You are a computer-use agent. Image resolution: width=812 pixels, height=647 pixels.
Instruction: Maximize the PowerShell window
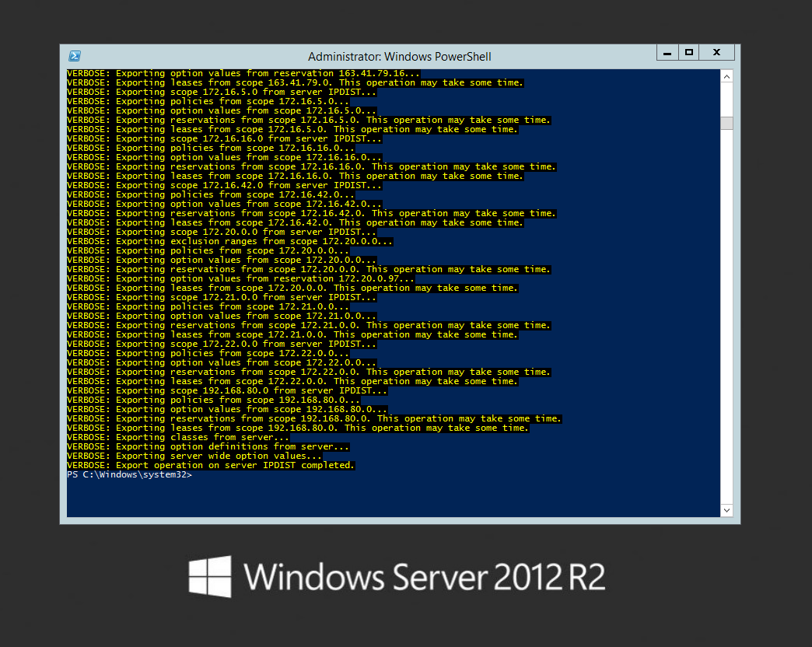click(x=691, y=52)
